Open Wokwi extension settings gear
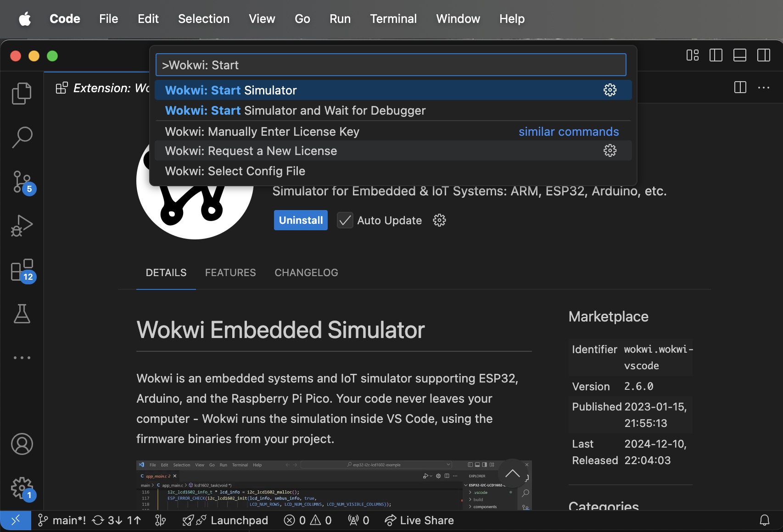The height and width of the screenshot is (532, 783). tap(439, 220)
